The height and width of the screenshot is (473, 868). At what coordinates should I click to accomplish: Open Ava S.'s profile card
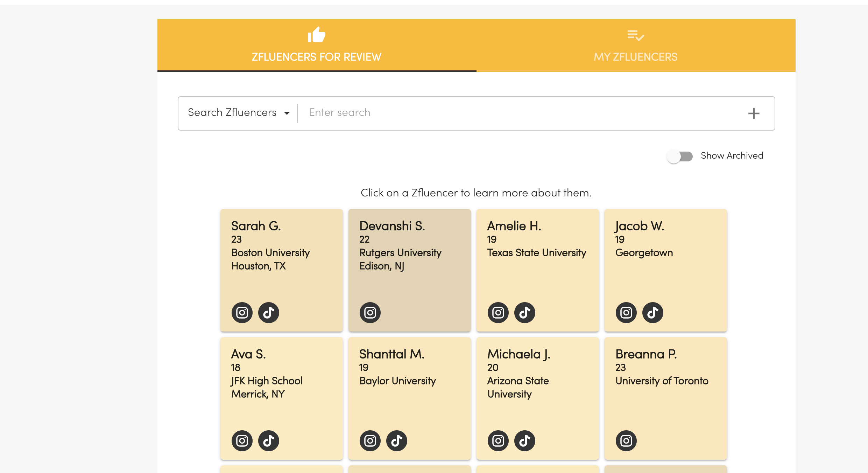coord(282,398)
